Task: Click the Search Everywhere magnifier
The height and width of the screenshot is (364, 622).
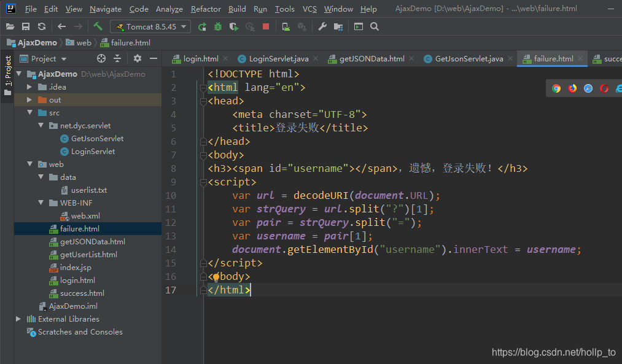Action: pyautogui.click(x=375, y=26)
